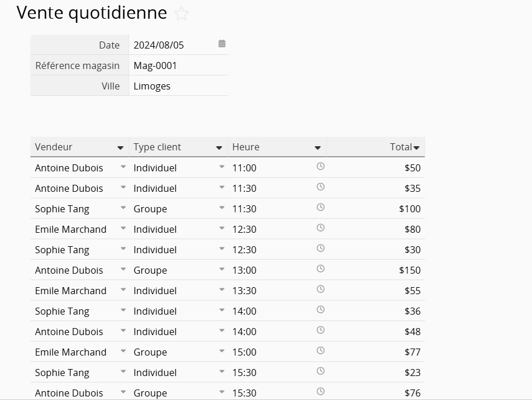Screen dimensions: 532x400
Task: Open Type client dropdown in the $150 row
Action: pyautogui.click(x=222, y=269)
